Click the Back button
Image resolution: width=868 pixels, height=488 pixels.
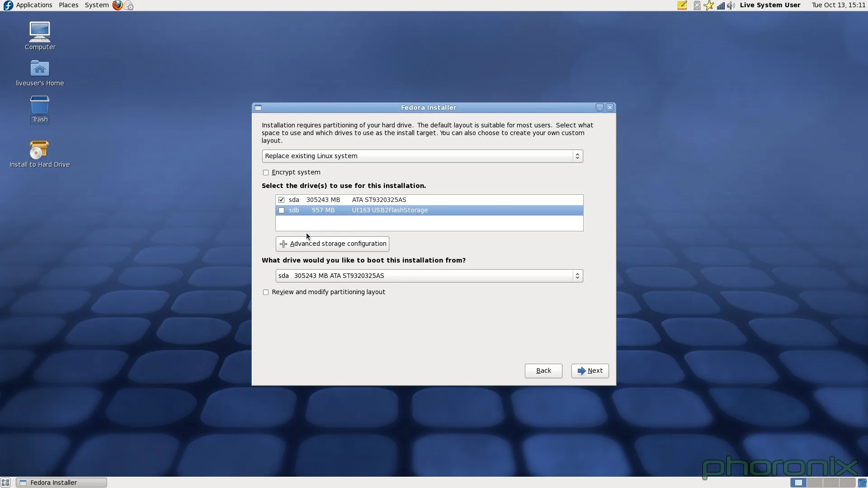(x=543, y=371)
